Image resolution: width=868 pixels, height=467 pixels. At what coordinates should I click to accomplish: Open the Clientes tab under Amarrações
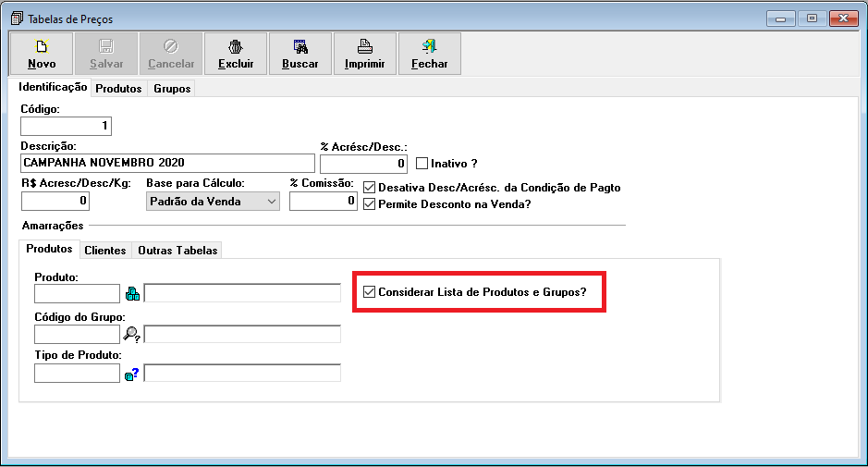(105, 251)
